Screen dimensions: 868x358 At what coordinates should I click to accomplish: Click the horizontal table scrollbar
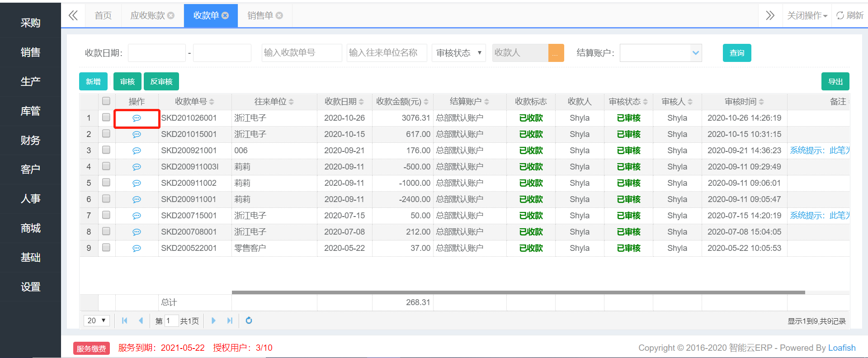[518, 292]
